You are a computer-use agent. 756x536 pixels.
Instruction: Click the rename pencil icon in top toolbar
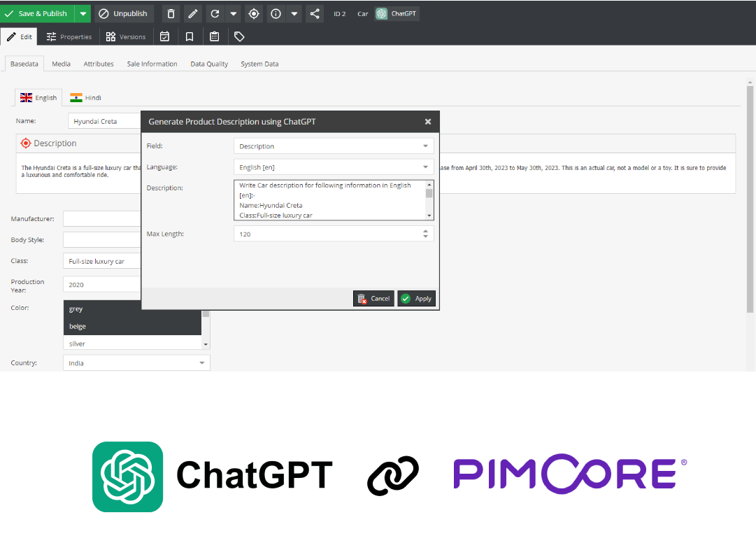[x=192, y=13]
